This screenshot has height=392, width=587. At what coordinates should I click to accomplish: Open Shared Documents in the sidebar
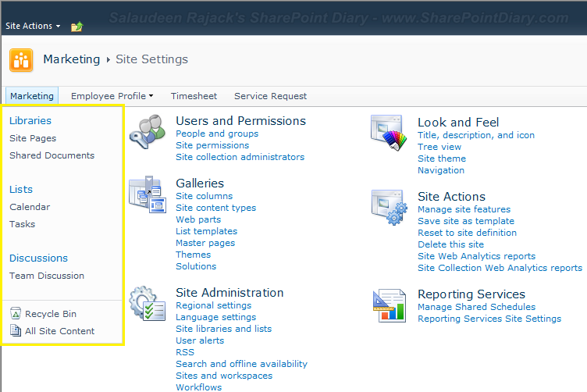52,155
